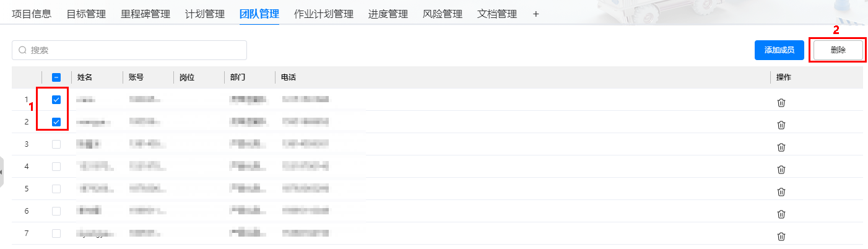Uncheck the checkbox for row 1

point(56,100)
